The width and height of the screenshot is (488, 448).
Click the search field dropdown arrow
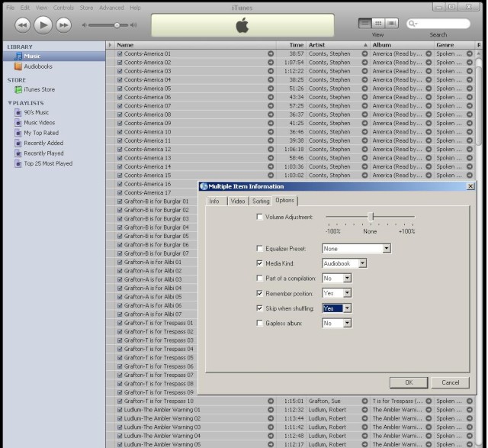[x=416, y=24]
